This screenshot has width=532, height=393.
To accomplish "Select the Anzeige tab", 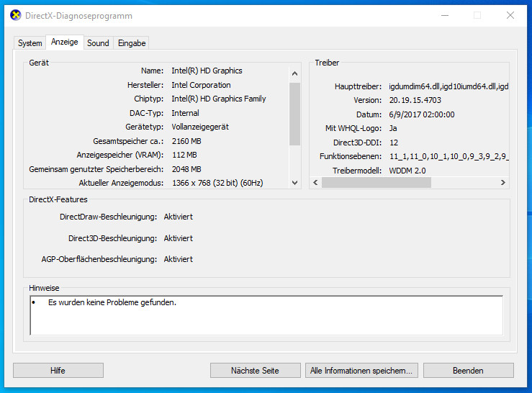I will [65, 42].
